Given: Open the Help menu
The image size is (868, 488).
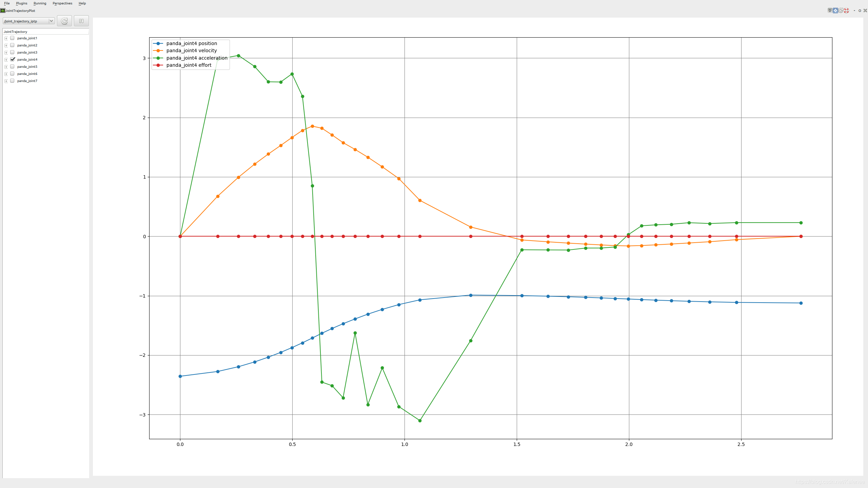Looking at the screenshot, I should pos(82,3).
